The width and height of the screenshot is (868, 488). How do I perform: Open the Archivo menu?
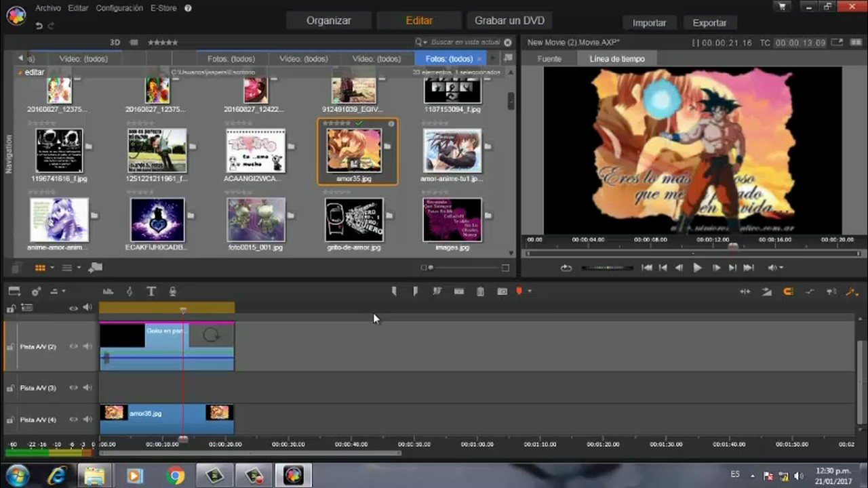48,8
